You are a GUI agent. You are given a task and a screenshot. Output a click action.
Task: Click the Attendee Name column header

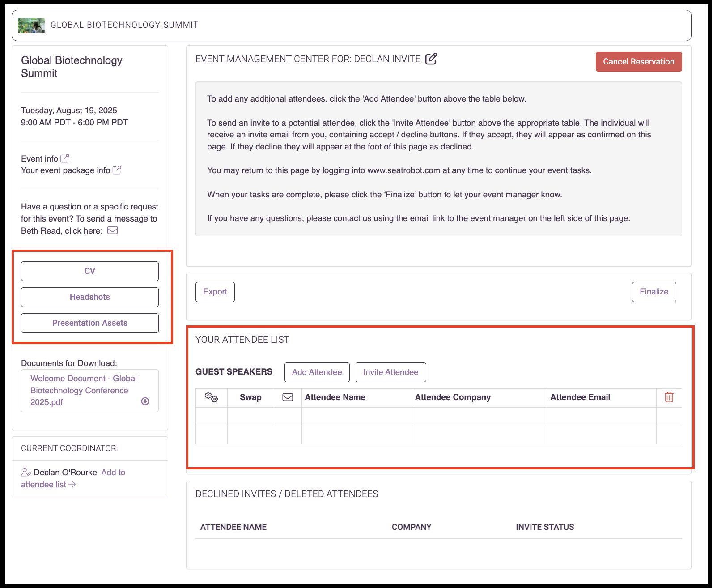335,397
